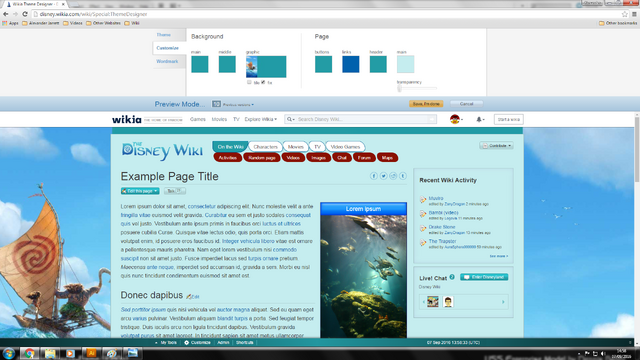Click Random page red button
640x360 pixels.
coord(262,158)
